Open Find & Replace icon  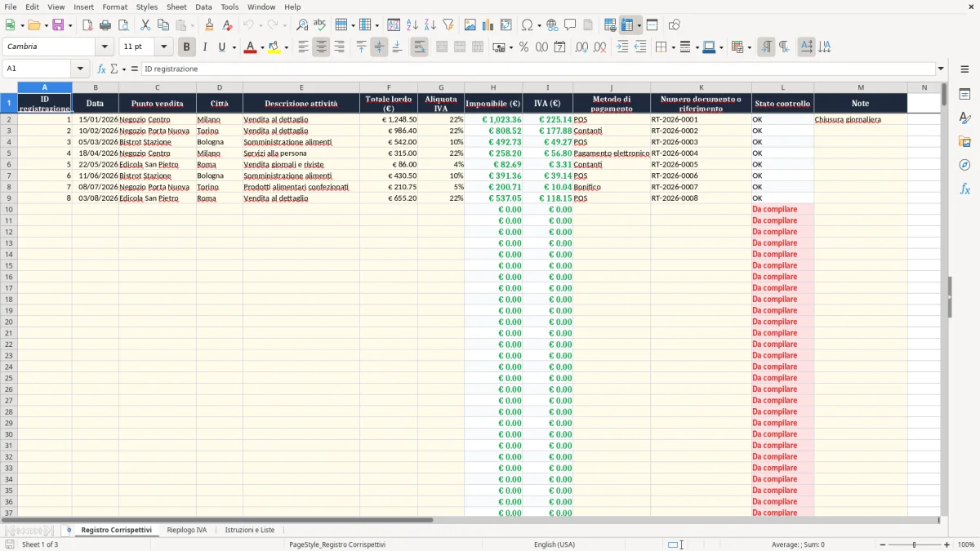point(302,25)
